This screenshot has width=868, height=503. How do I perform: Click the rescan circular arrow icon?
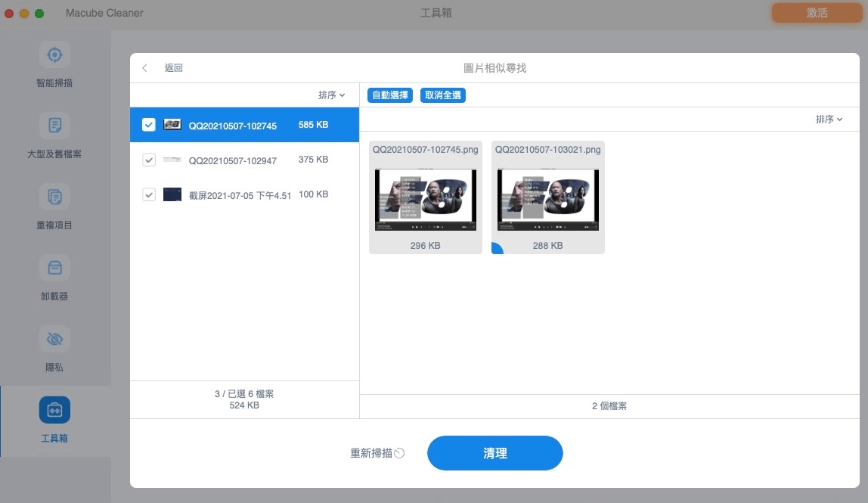pyautogui.click(x=399, y=453)
